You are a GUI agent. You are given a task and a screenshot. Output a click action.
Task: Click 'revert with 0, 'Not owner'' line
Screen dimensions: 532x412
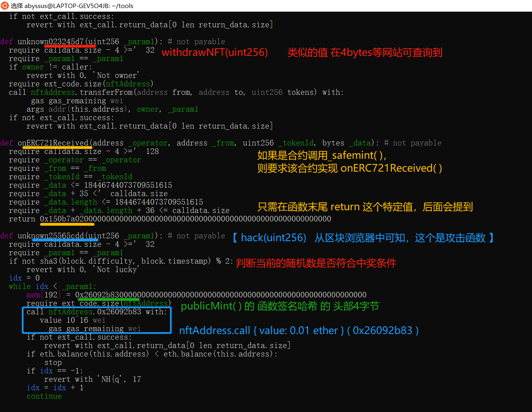point(83,76)
